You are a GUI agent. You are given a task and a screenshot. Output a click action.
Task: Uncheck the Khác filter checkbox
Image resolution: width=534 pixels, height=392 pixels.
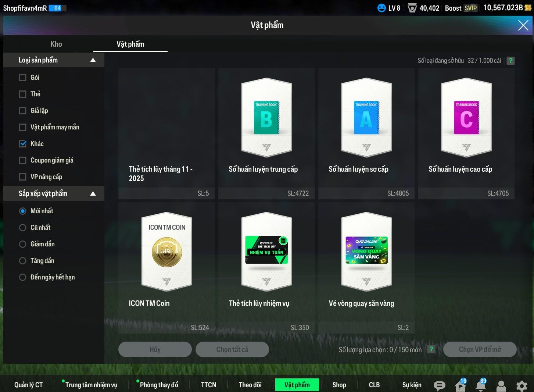click(23, 144)
